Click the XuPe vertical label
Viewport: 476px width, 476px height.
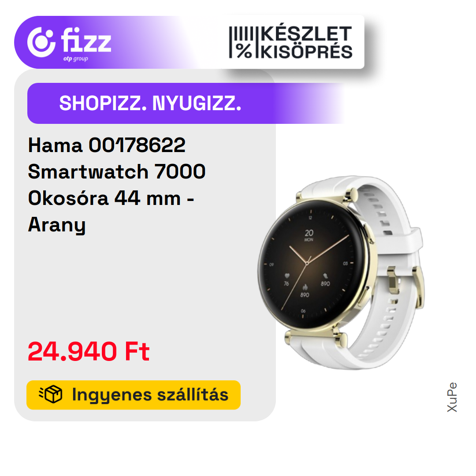(452, 397)
